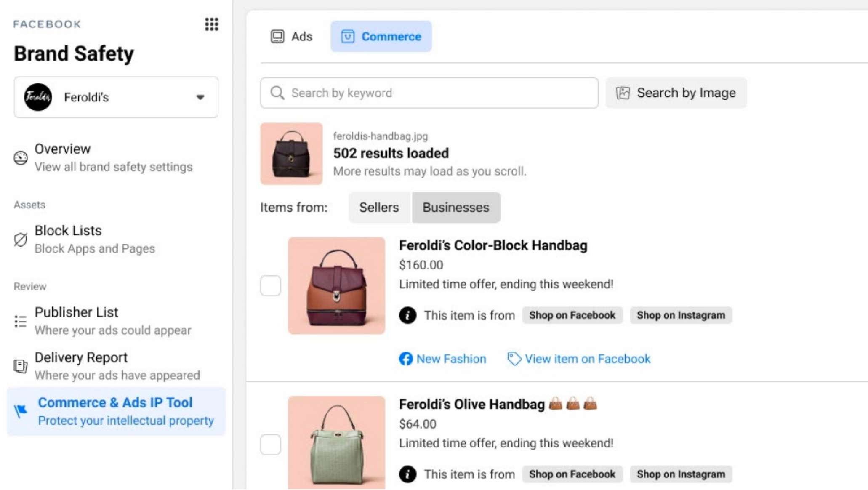Select Commerce & Ads IP Tool
The height and width of the screenshot is (490, 868).
point(116,411)
